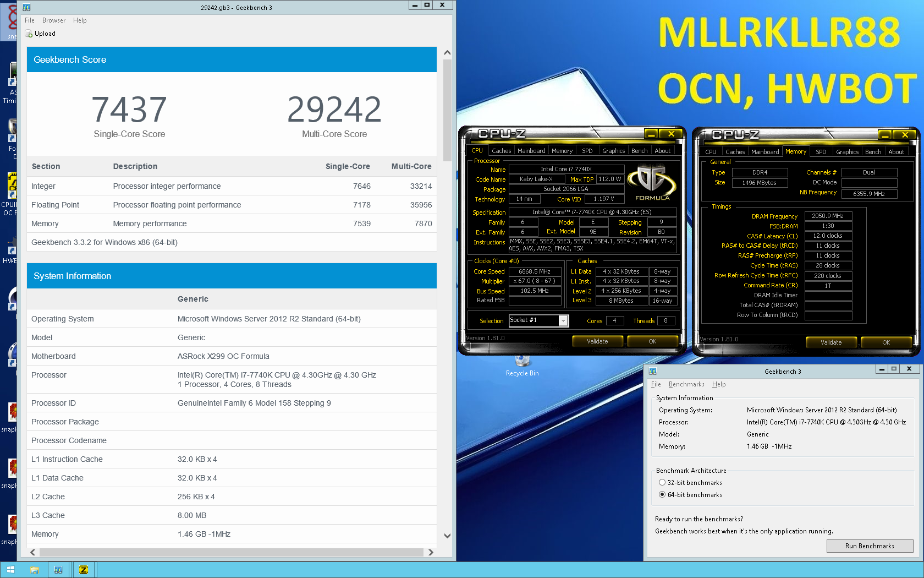Click DRAM Frequency 2050.9 MHz field
The height and width of the screenshot is (578, 924).
click(x=828, y=216)
